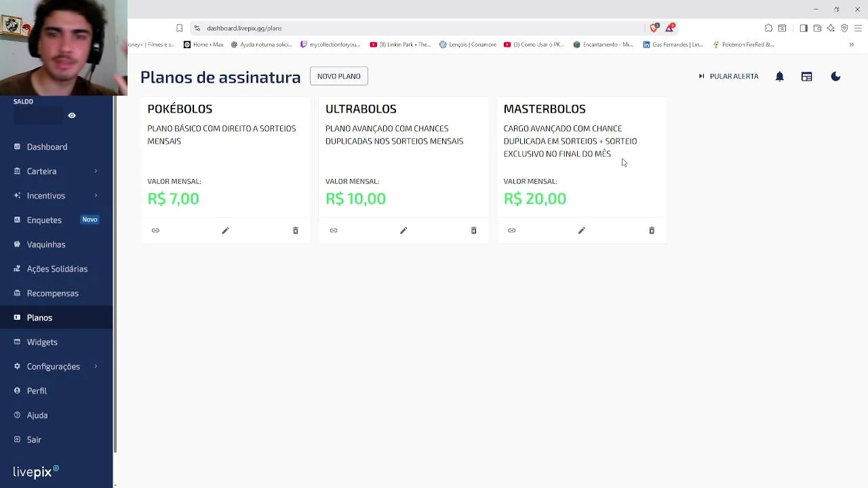Edit the ULTRABOLOS plan pencil icon
868x488 pixels.
pos(403,230)
